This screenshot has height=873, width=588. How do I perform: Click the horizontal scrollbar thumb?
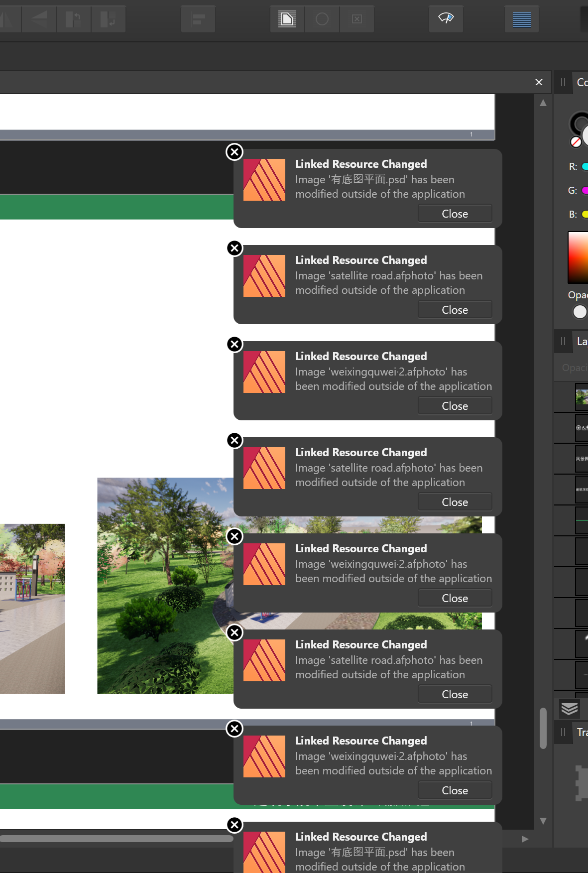pyautogui.click(x=117, y=839)
